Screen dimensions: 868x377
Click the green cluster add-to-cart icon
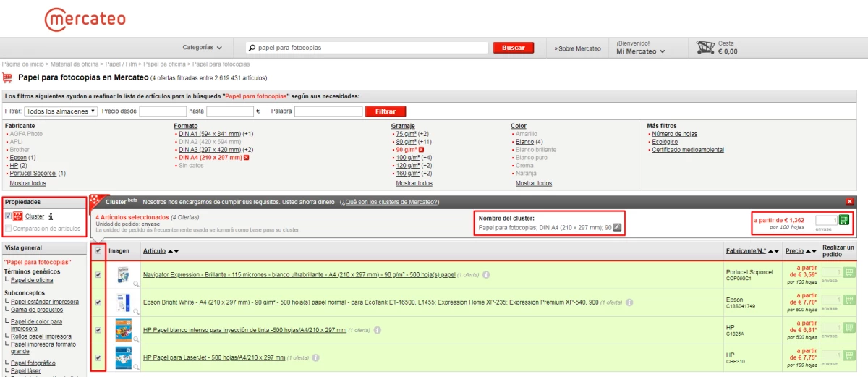click(843, 220)
